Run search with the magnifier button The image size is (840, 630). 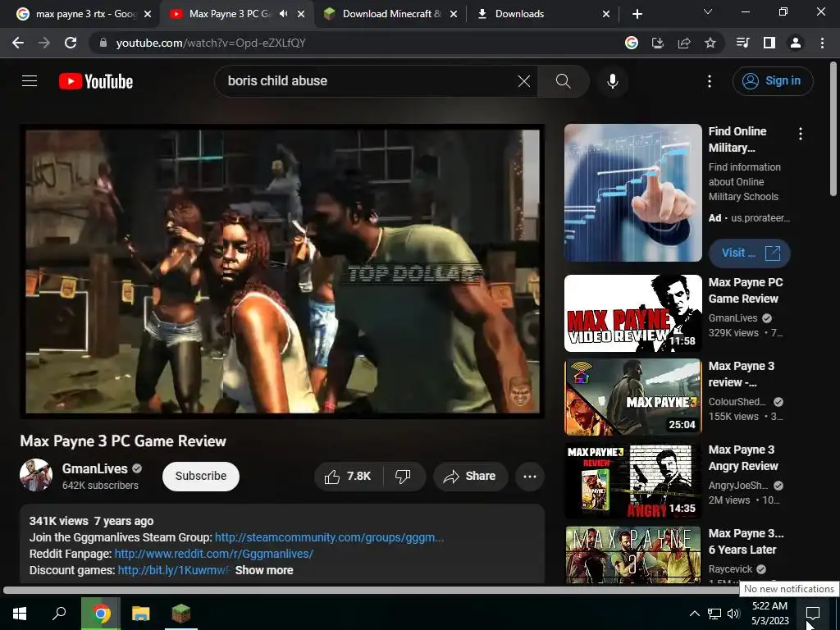point(563,81)
